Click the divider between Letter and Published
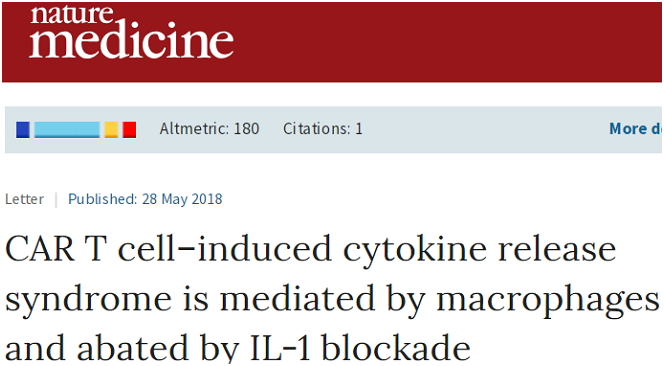The image size is (664, 366). (56, 200)
